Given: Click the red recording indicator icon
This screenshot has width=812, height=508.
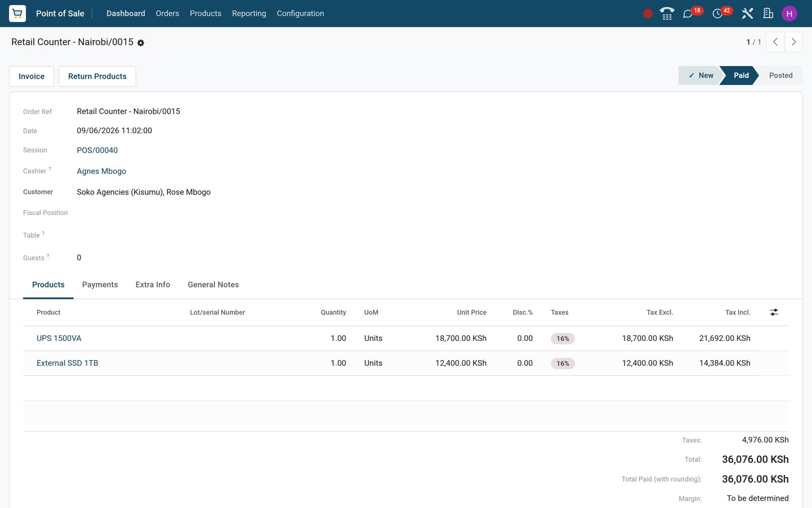Looking at the screenshot, I should point(648,14).
